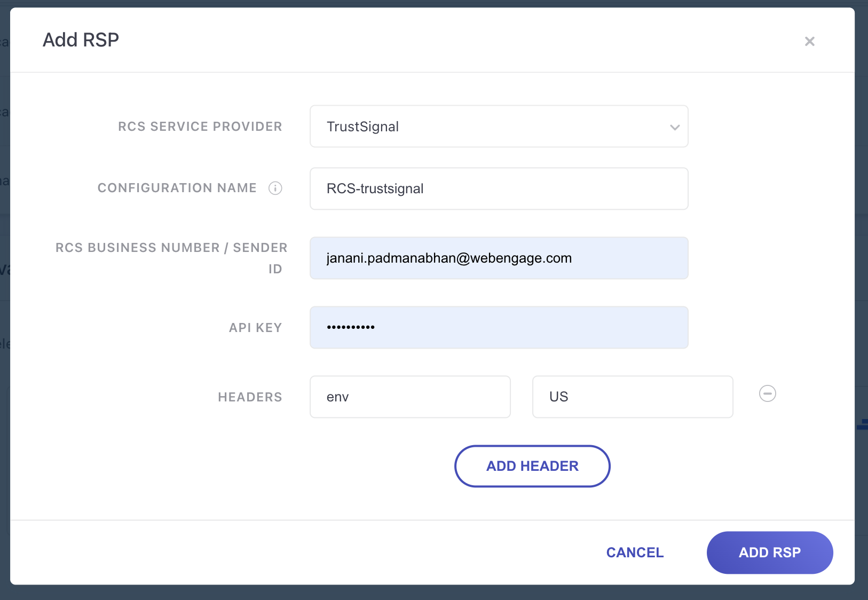Click the RCS Service Provider label

pos(200,127)
